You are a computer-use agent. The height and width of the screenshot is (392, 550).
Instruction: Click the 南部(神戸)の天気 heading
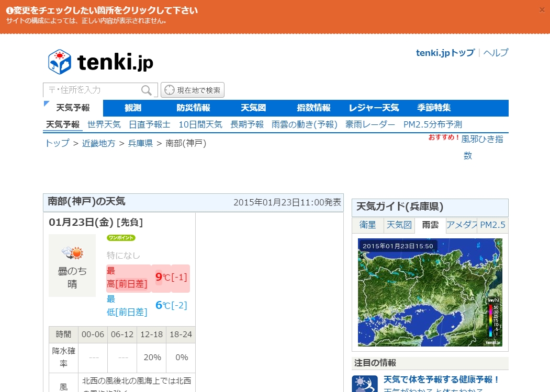86,201
